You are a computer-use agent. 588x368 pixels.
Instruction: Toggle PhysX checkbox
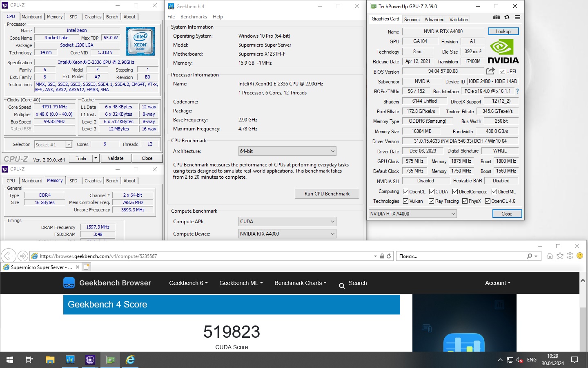[465, 201]
